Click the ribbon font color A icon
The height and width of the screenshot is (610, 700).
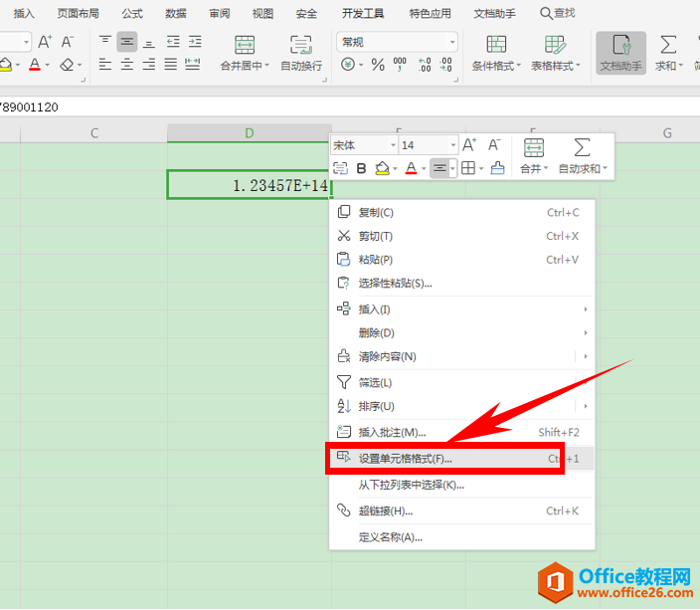pos(35,66)
